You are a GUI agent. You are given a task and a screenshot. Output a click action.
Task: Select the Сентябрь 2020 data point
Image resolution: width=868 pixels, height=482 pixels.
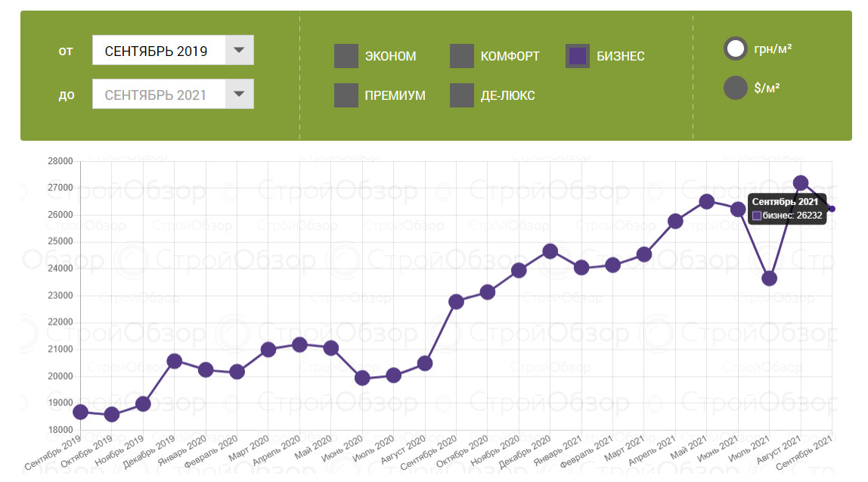(x=456, y=301)
